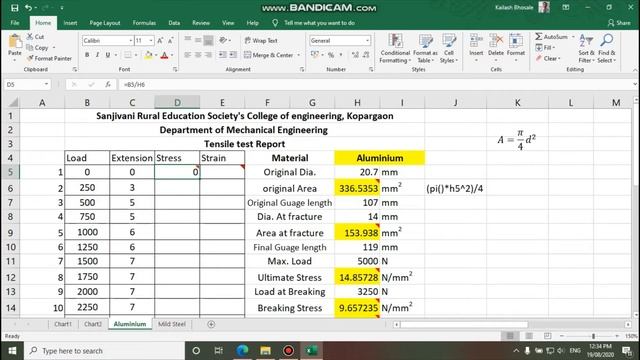The image size is (640, 360).
Task: Open the File tab
Action: [x=15, y=23]
